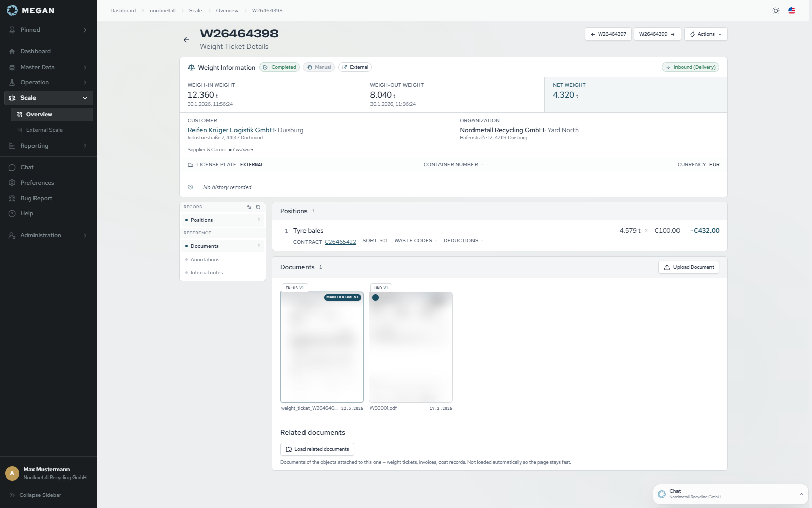Click the dark circle marker on WS0001.pdf thumbnail
Screen dimensions: 812x508
[x=376, y=298]
